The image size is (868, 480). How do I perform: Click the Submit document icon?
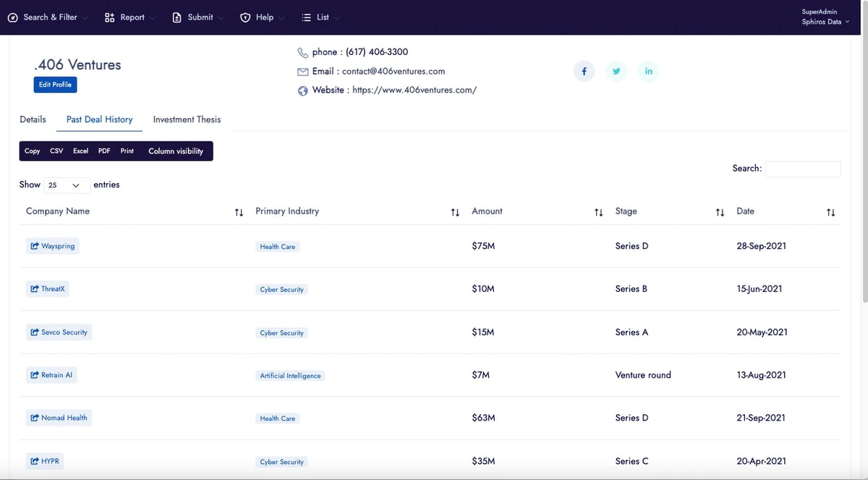tap(176, 17)
